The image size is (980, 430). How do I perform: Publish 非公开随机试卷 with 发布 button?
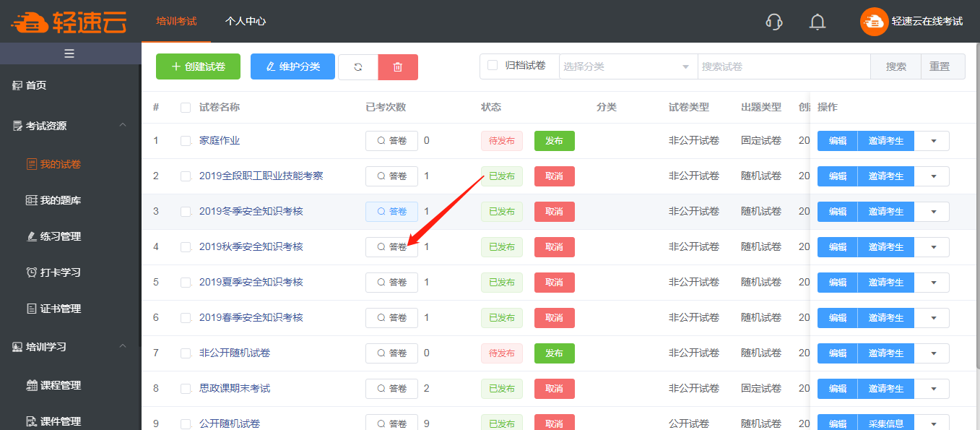tap(555, 353)
